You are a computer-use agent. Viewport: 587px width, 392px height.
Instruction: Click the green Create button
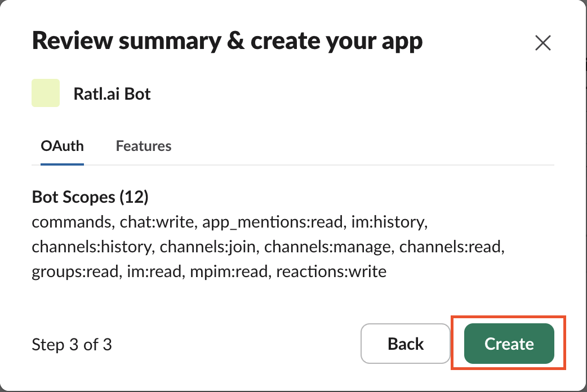click(509, 344)
